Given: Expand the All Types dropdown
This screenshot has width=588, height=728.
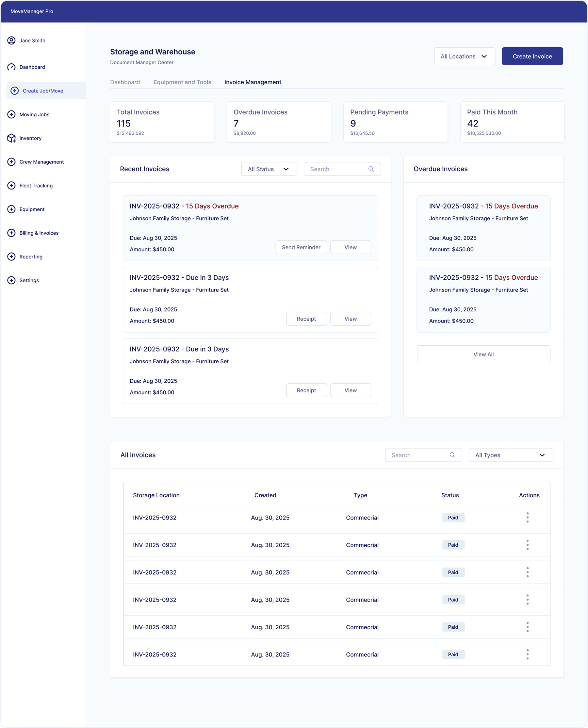Looking at the screenshot, I should [511, 455].
